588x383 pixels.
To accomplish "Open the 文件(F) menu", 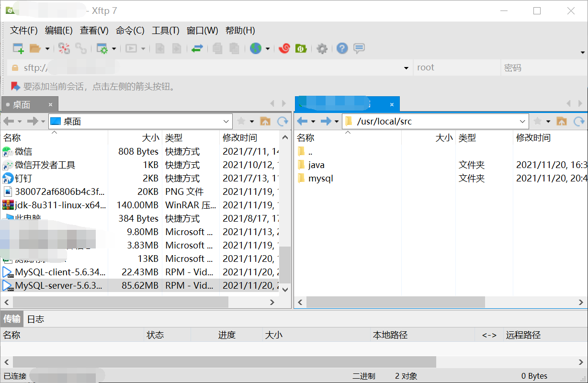I will tap(24, 31).
